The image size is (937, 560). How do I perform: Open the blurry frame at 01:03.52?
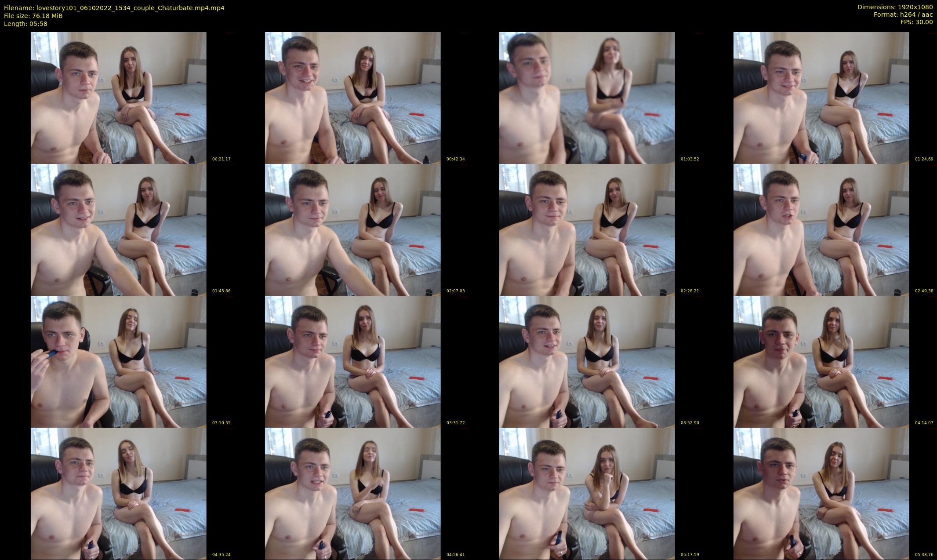(587, 98)
